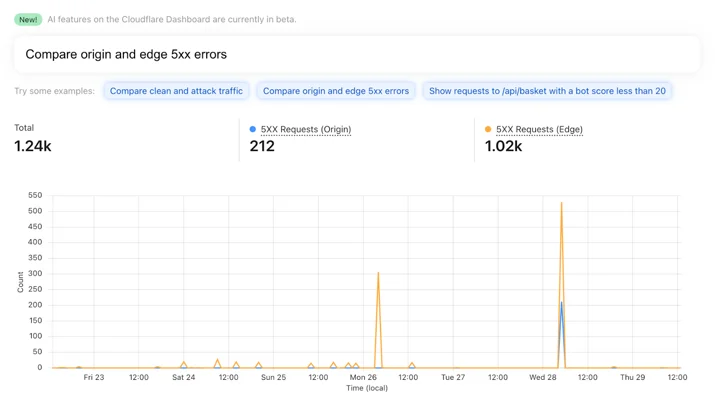Click the 1.02k edge request count

point(503,146)
